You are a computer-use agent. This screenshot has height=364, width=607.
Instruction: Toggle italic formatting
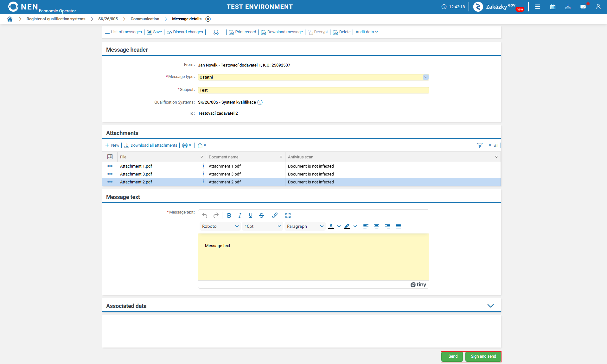(x=240, y=215)
